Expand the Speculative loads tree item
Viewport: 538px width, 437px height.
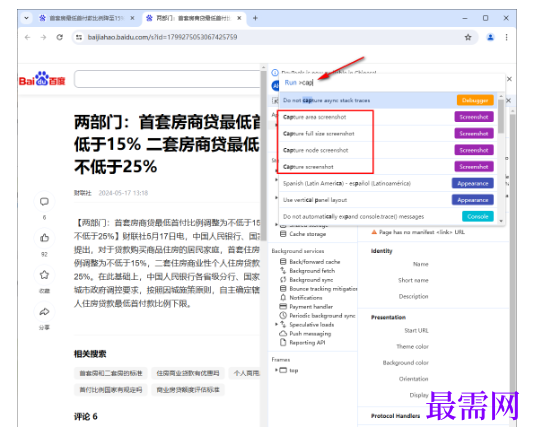click(276, 324)
